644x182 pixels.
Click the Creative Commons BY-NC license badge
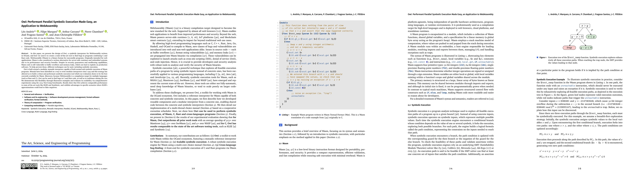[29, 166]
